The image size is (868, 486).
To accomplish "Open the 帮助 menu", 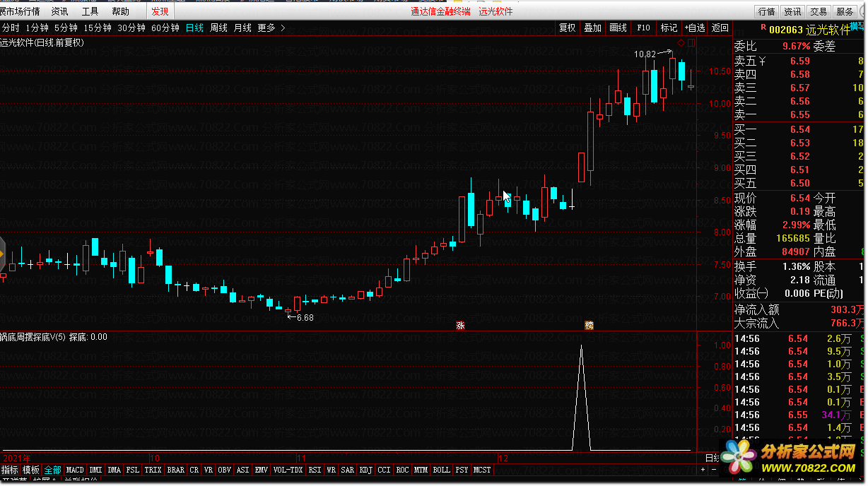I will click(x=120, y=11).
